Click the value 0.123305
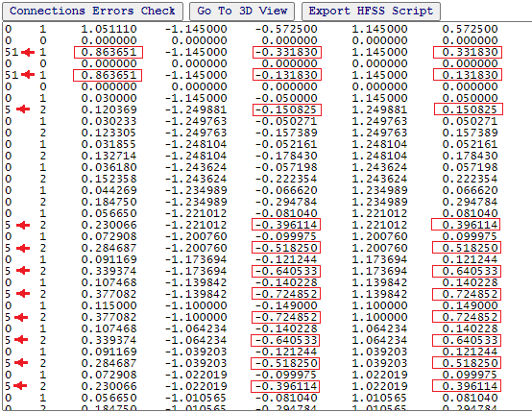Viewport: 532px width, 413px height. (109, 133)
